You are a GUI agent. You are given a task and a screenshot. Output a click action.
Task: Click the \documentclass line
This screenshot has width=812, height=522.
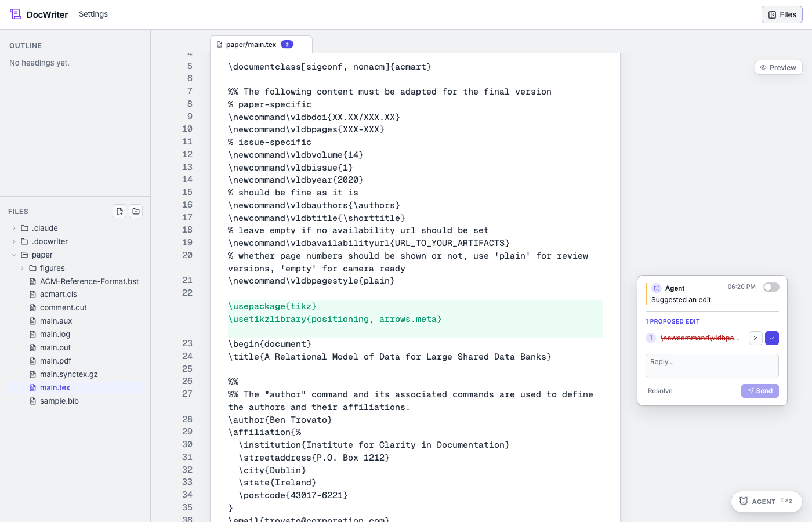(329, 67)
